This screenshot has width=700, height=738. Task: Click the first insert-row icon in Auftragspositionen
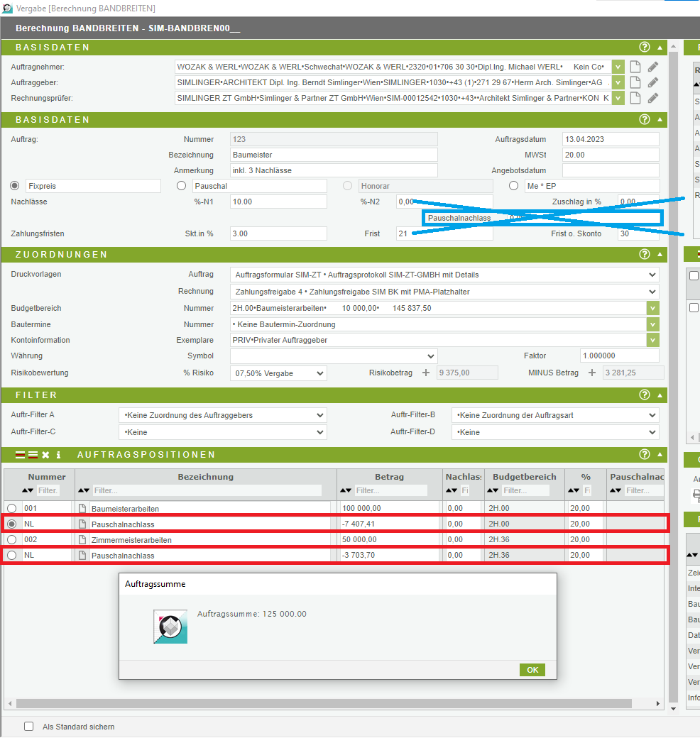pos(21,455)
